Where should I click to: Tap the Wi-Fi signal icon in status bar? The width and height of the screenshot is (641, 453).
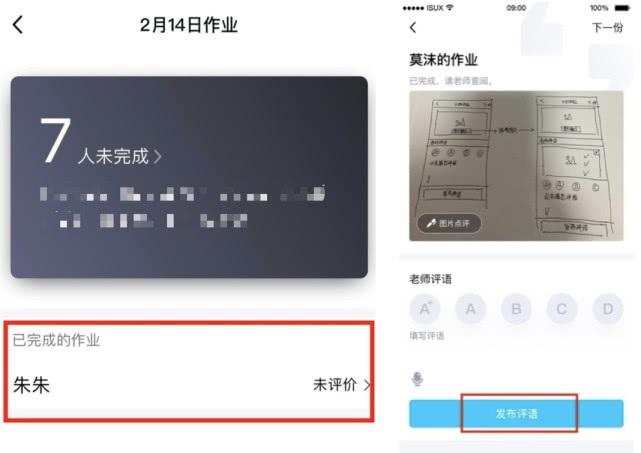[450, 7]
